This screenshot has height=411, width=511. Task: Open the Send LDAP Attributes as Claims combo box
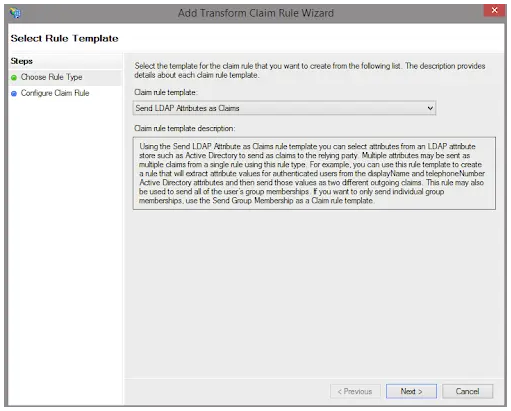(x=284, y=108)
